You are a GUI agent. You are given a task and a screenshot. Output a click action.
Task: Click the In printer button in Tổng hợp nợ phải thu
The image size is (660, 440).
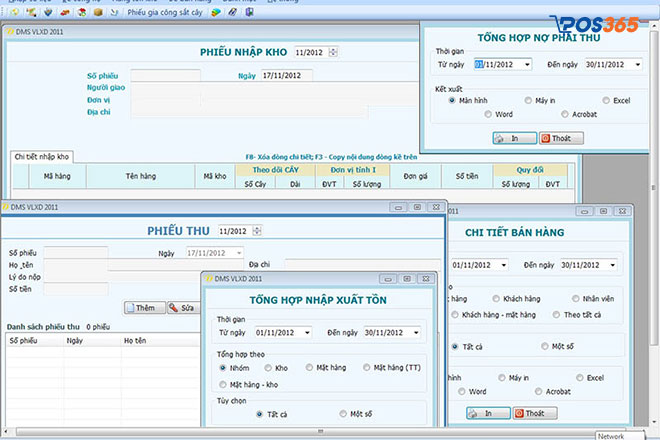[x=513, y=138]
